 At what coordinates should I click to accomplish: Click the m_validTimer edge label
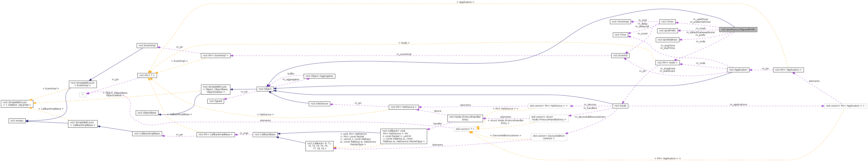point(701,19)
